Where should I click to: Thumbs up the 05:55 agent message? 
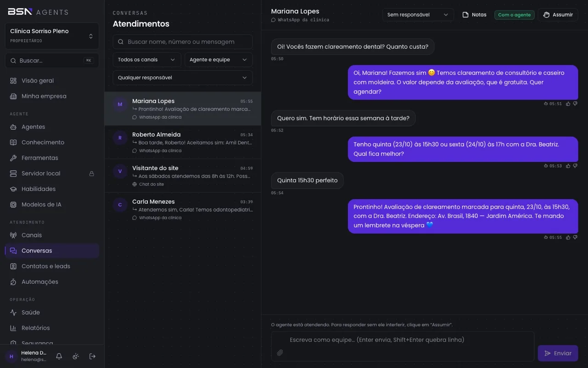568,238
